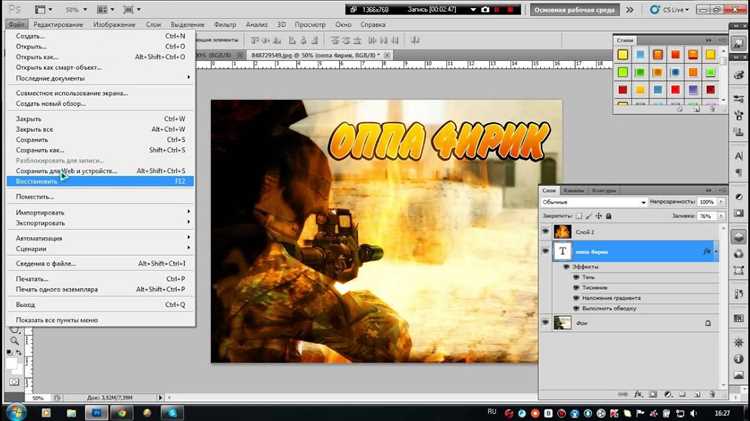Viewport: 750px width, 421px height.
Task: Select the Основная рабочая среда workspace button
Action: tap(574, 10)
